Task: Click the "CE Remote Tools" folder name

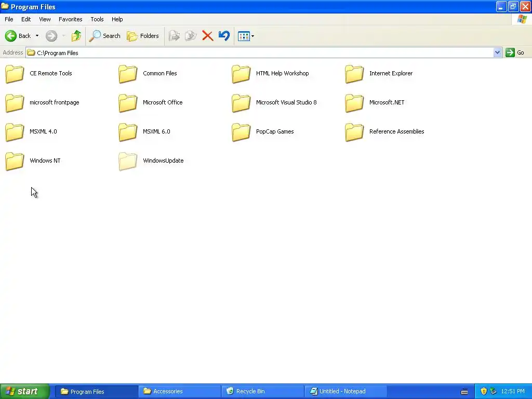Action: (x=51, y=73)
